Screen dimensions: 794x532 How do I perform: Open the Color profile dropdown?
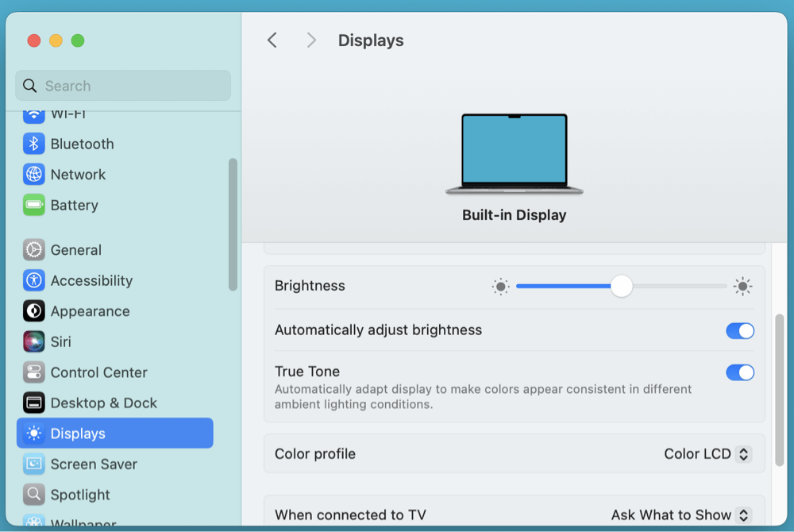coord(707,454)
